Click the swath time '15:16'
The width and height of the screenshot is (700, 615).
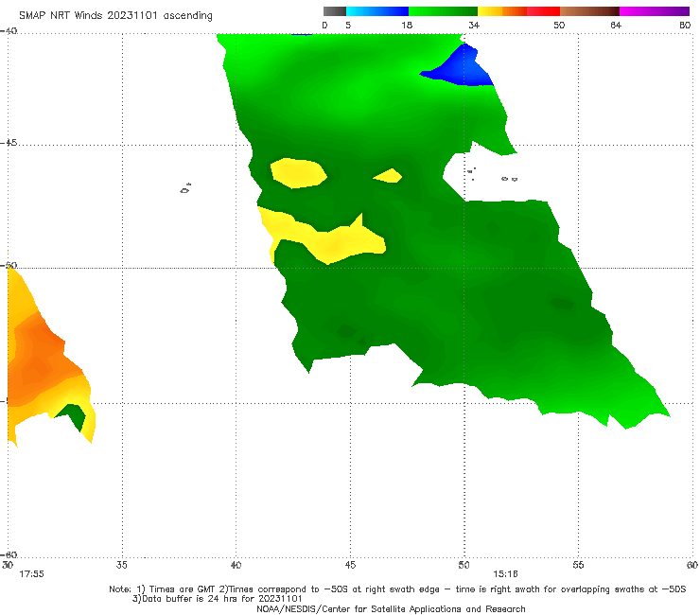[505, 574]
